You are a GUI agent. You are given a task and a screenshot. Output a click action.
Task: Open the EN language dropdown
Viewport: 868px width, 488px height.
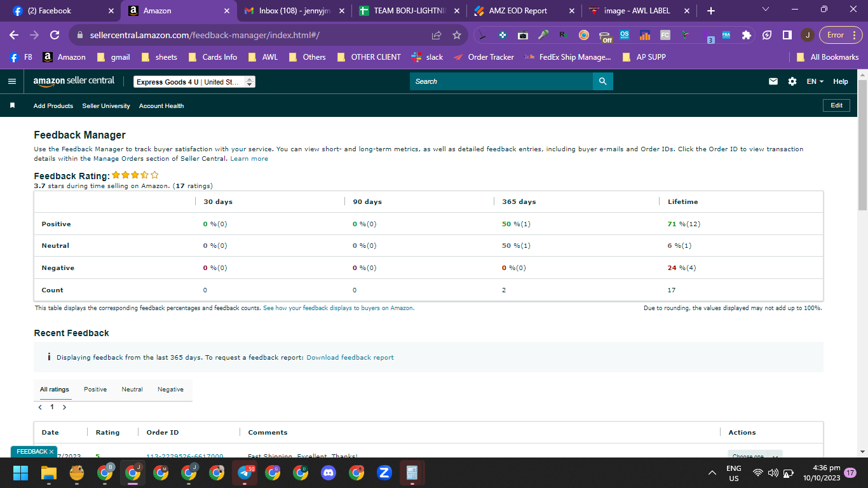(x=815, y=81)
